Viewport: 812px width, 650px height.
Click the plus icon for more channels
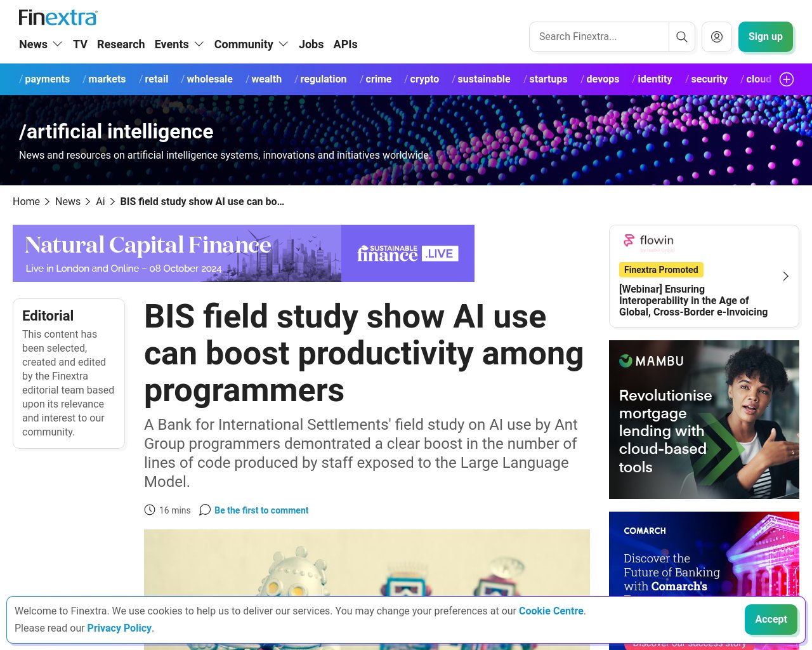(x=787, y=79)
